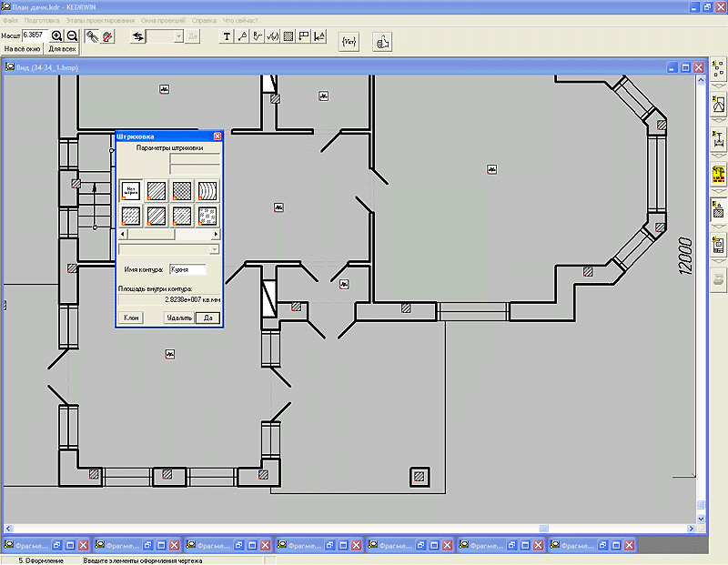Viewport: 728px width, 565px height.
Task: Open step 4 yellow icon in right sidebar
Action: tap(717, 171)
